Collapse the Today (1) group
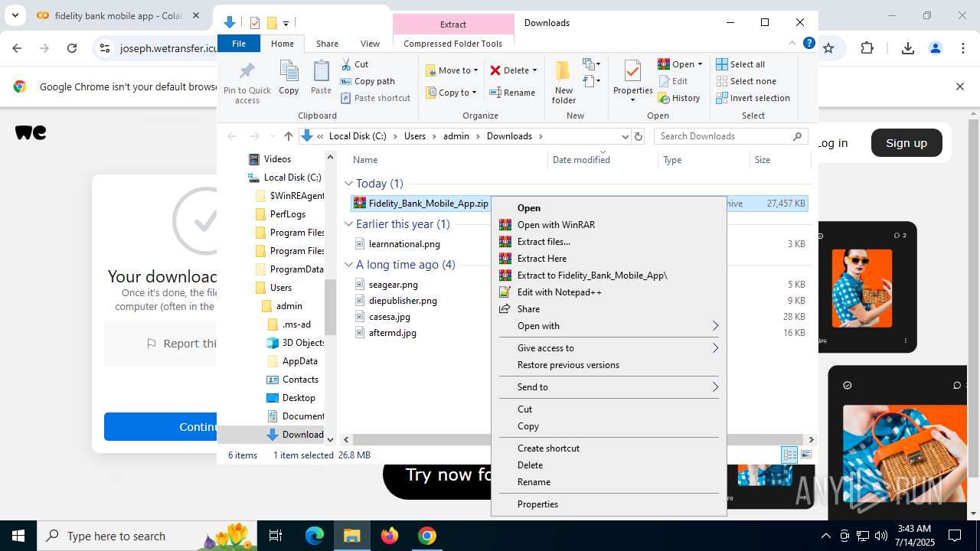Image resolution: width=980 pixels, height=551 pixels. pos(348,184)
